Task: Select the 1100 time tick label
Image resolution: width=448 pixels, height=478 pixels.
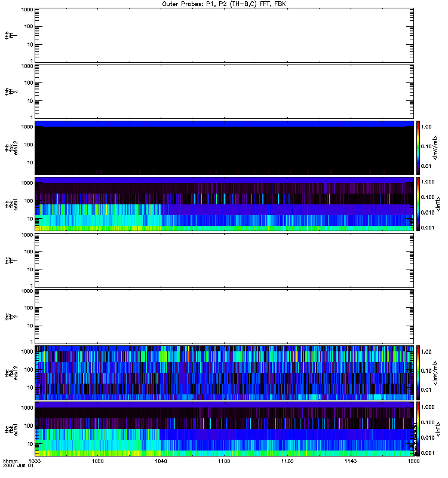Action: pyautogui.click(x=224, y=462)
